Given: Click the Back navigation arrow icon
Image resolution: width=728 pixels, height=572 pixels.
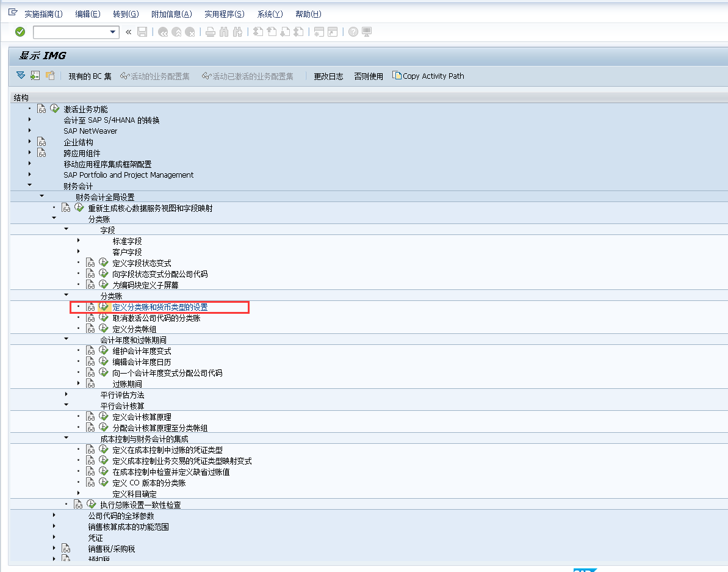Looking at the screenshot, I should coord(162,32).
